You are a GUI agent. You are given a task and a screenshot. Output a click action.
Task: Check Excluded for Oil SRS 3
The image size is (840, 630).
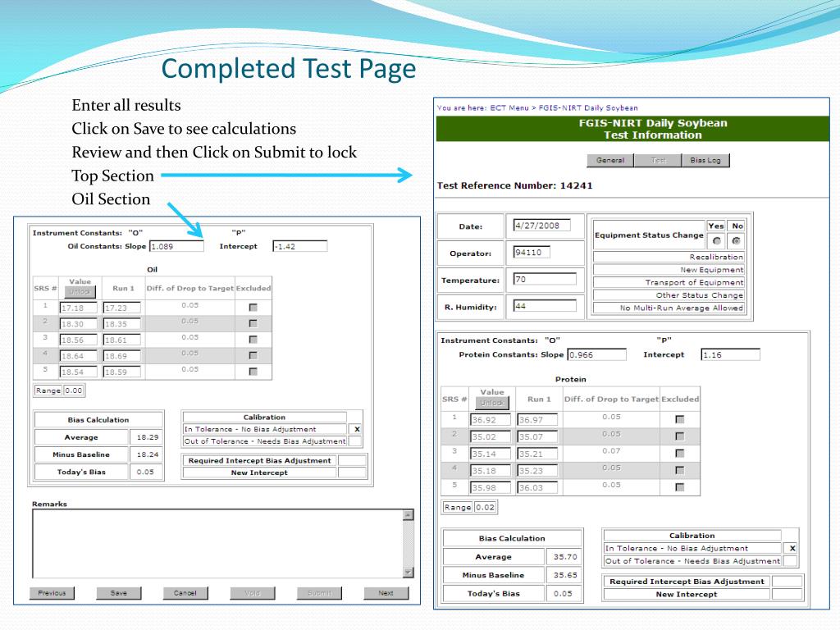point(253,340)
